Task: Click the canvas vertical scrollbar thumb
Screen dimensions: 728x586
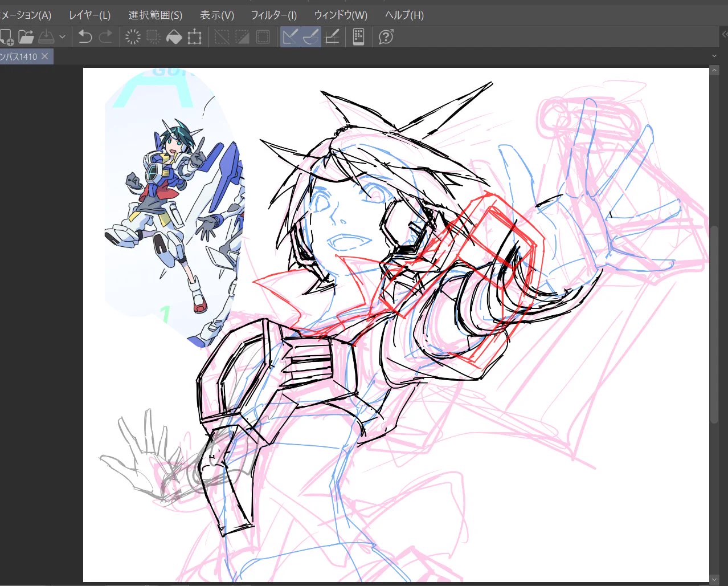Action: pyautogui.click(x=714, y=324)
